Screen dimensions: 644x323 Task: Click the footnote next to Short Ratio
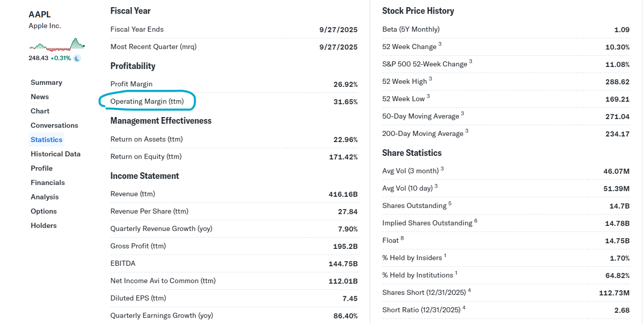[x=464, y=307]
